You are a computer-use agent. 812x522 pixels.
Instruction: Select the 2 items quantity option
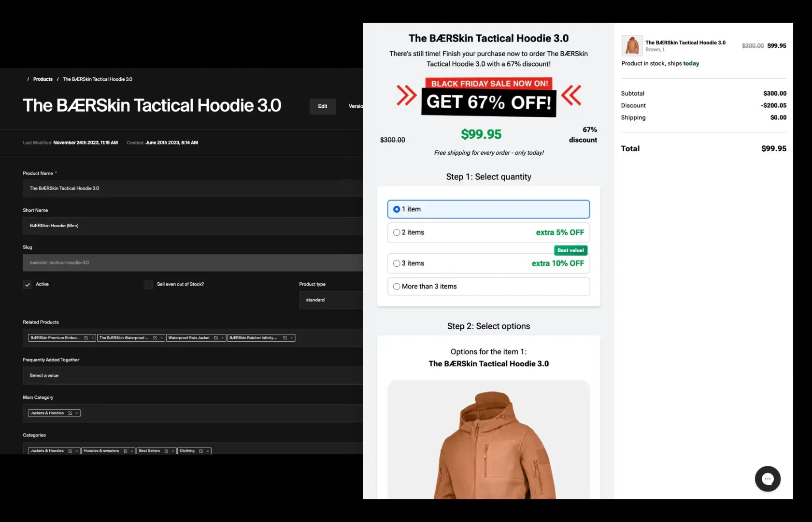[488, 232]
